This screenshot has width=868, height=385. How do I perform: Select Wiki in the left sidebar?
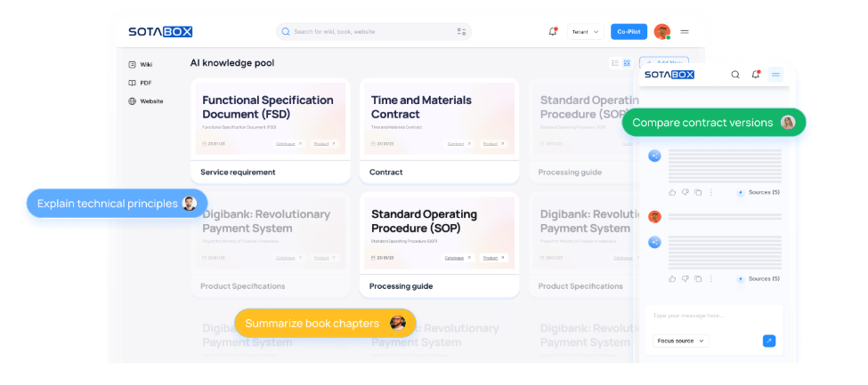pyautogui.click(x=145, y=64)
